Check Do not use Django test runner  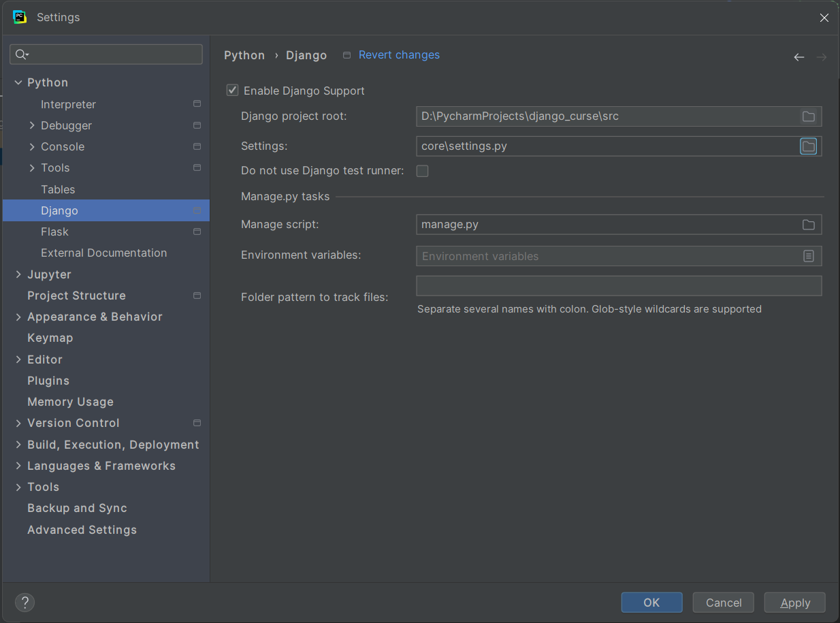[422, 171]
